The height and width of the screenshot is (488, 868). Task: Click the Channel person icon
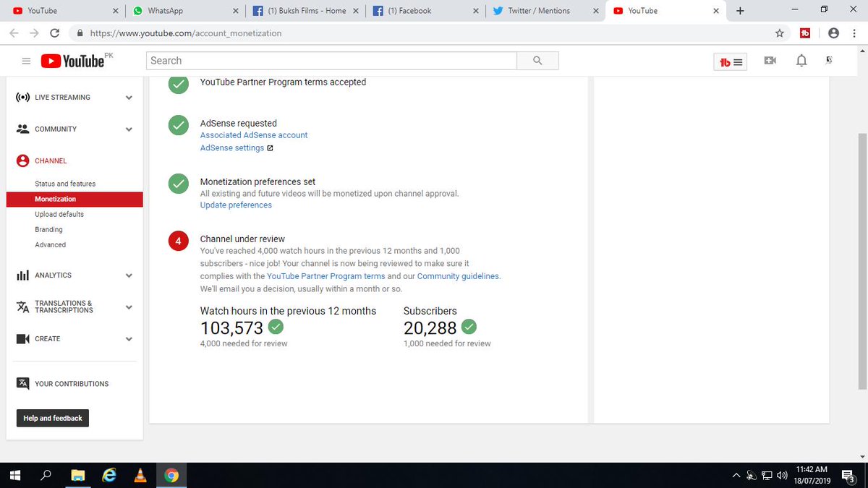[22, 160]
